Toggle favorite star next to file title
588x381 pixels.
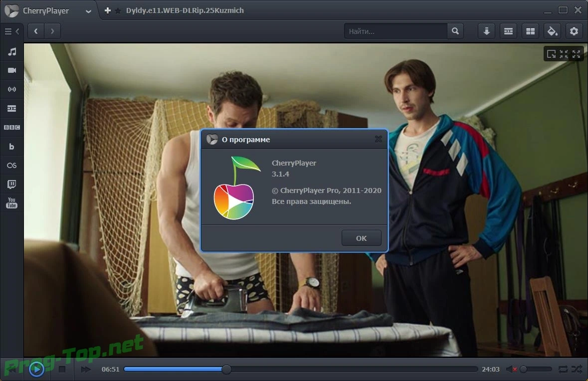pyautogui.click(x=118, y=11)
